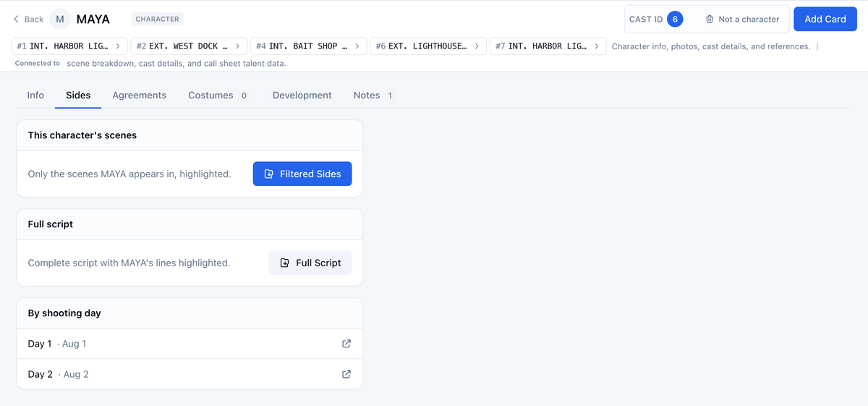Click the 'Connected to' label
Viewport: 868px width, 406px height.
pyautogui.click(x=38, y=64)
